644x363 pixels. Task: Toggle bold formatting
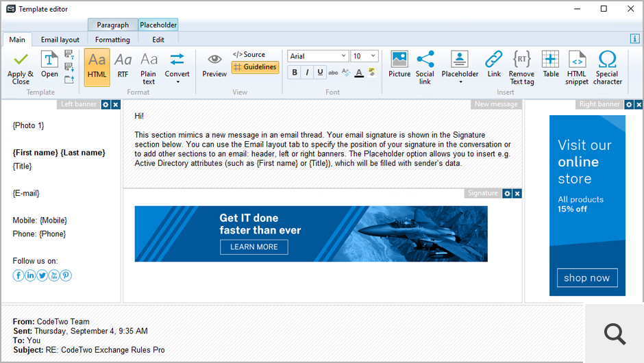tap(295, 73)
